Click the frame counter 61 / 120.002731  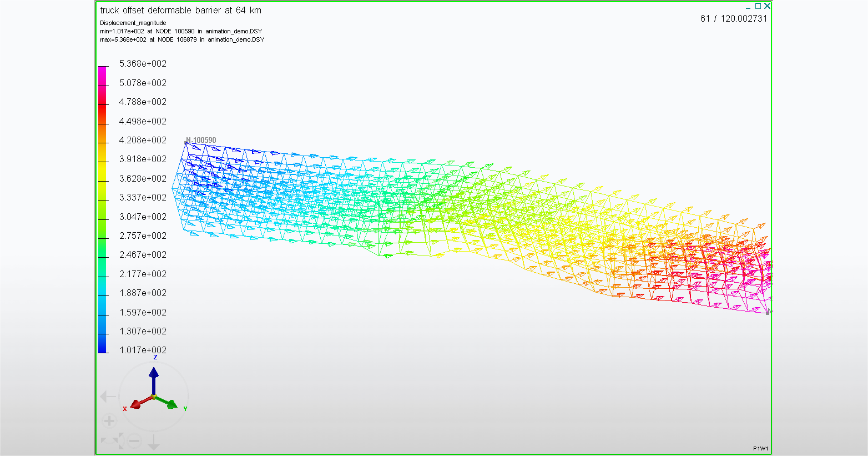(x=733, y=18)
